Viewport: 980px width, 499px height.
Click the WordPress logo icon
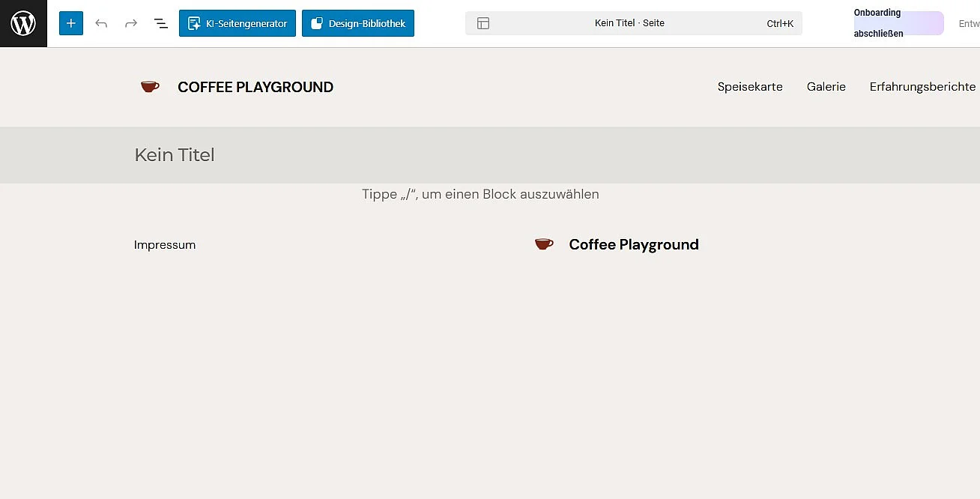tap(23, 23)
